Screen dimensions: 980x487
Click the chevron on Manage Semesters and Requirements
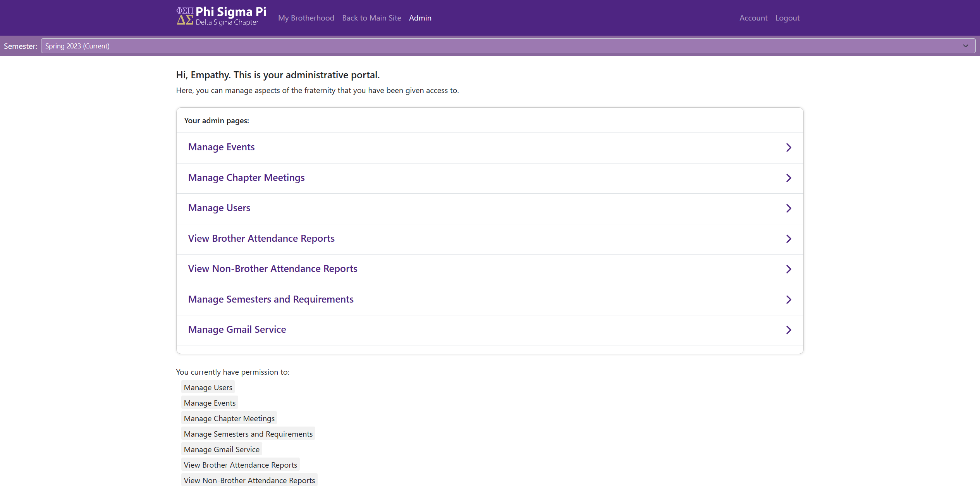pos(789,299)
